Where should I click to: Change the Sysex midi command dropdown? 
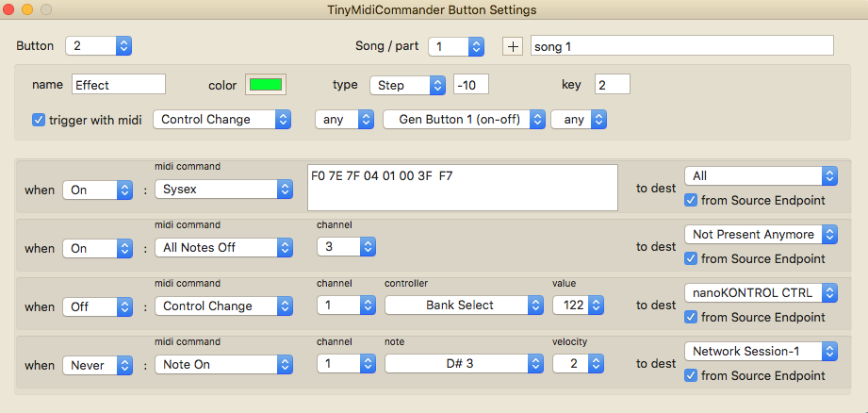(x=224, y=190)
